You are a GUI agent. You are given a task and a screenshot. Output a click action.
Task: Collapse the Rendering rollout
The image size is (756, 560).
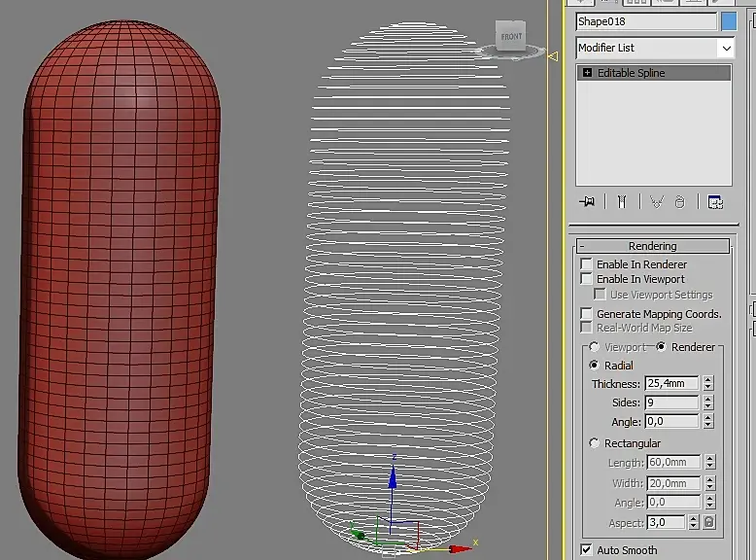point(652,246)
